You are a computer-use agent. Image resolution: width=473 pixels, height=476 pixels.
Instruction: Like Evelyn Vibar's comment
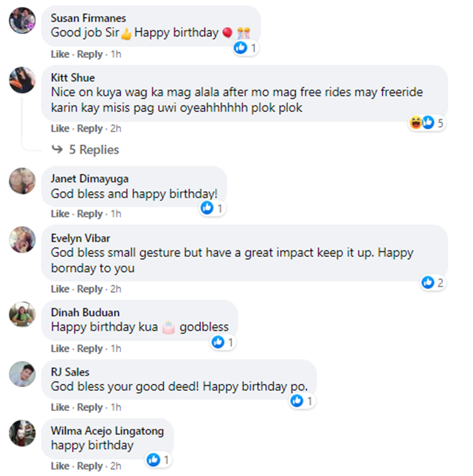pyautogui.click(x=60, y=289)
